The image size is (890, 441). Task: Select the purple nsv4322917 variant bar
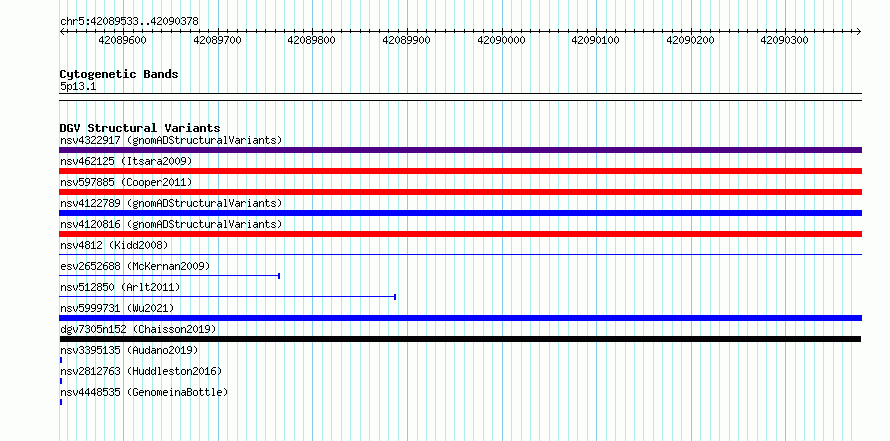coord(460,150)
